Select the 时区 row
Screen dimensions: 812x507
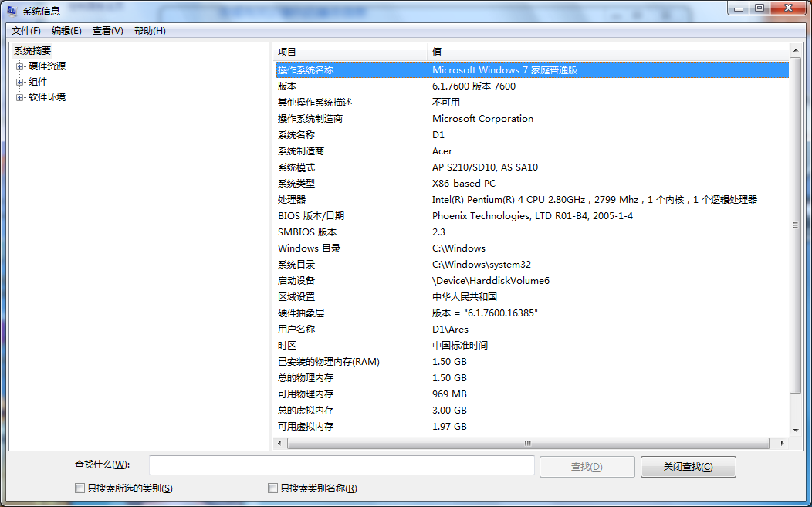pyautogui.click(x=532, y=346)
